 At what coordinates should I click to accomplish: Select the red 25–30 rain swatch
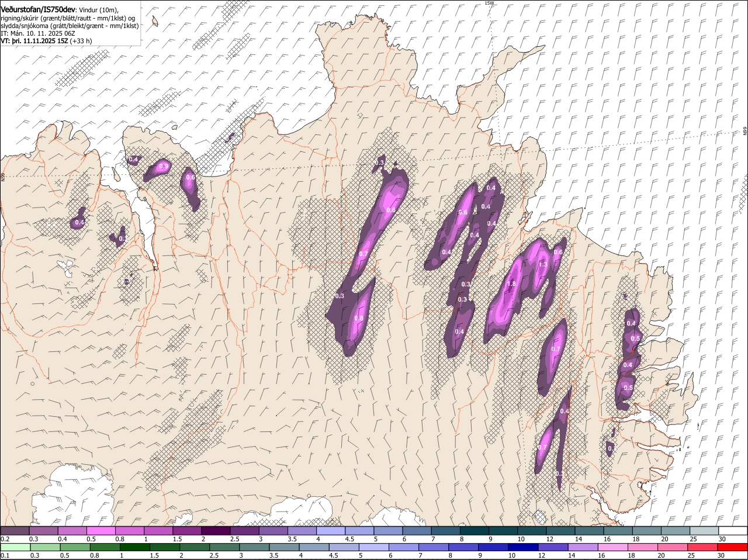click(x=702, y=547)
